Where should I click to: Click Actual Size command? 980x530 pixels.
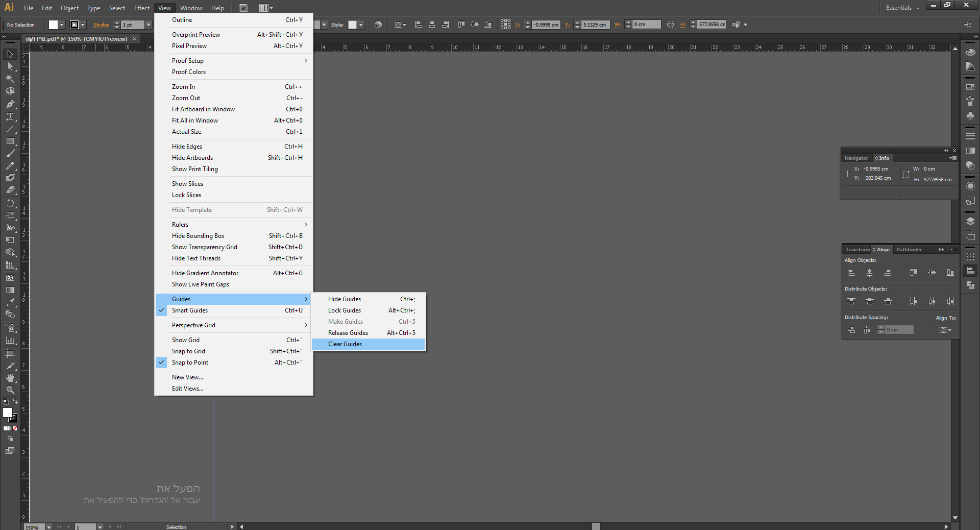[x=234, y=132]
